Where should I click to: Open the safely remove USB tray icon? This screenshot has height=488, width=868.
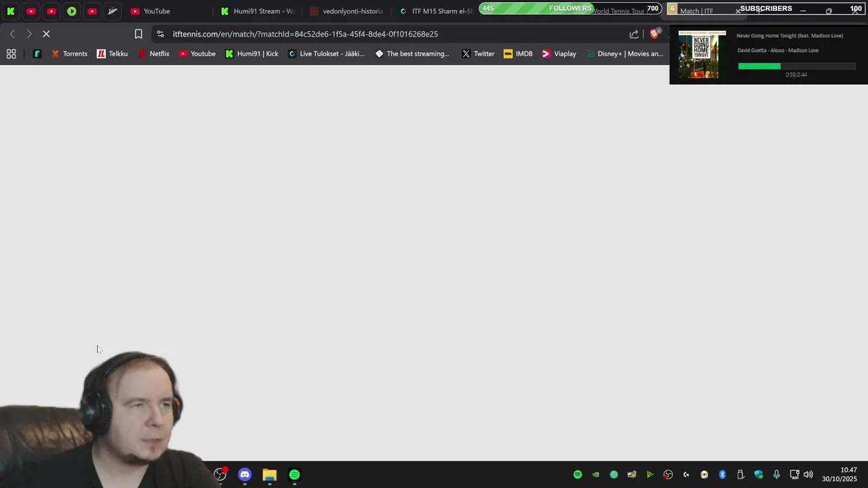click(741, 474)
